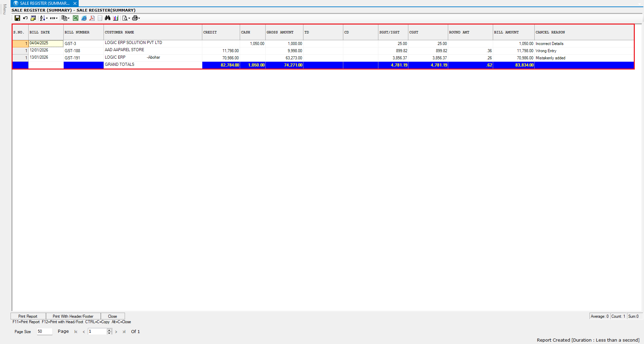Increase the page number with the up stepper
Viewport: 644px width, 344px height.
tap(109, 330)
